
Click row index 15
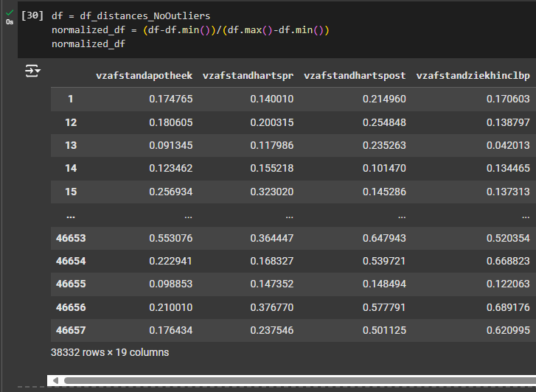tap(71, 192)
